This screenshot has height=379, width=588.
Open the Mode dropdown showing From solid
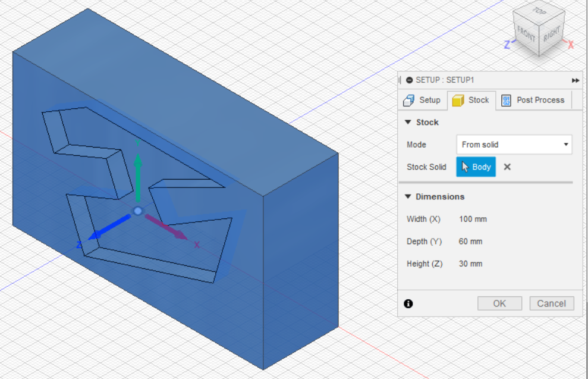pos(514,145)
